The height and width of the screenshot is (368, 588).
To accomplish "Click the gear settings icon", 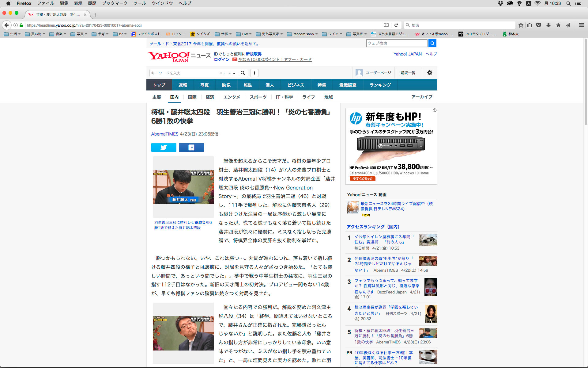I will 429,73.
